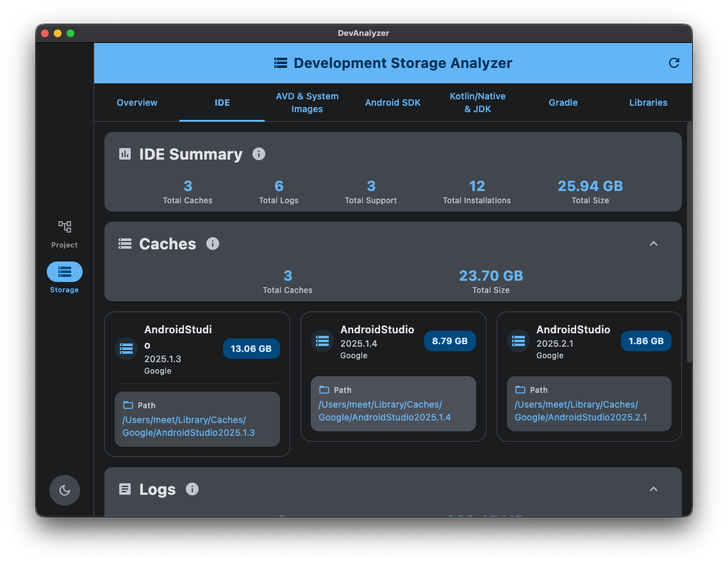Image resolution: width=728 pixels, height=564 pixels.
Task: Click the 1.86 GB size badge
Action: pyautogui.click(x=646, y=341)
